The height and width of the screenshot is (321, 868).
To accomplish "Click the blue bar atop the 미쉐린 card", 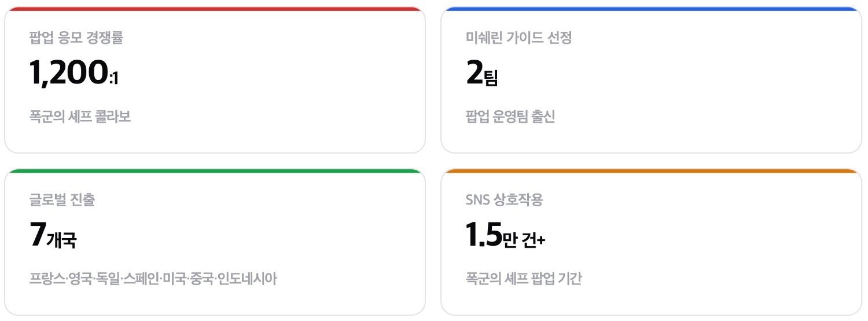I will 651,9.
